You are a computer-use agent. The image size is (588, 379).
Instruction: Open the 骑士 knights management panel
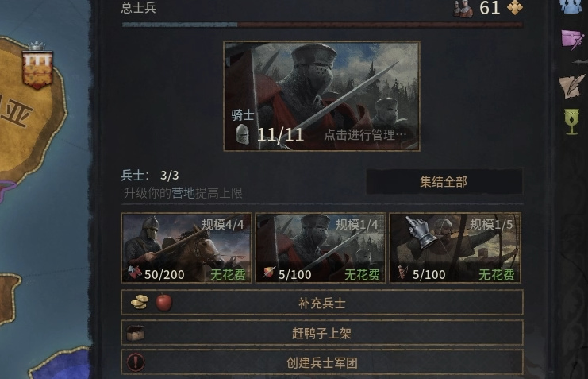click(x=321, y=96)
